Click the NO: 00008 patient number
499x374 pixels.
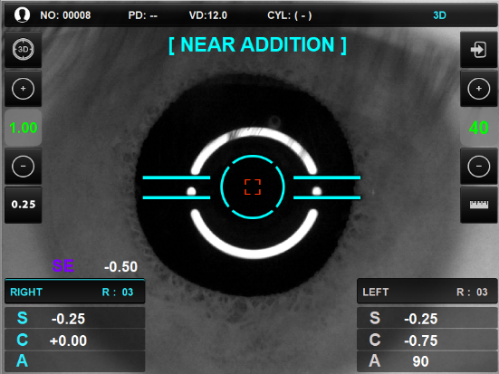(65, 15)
